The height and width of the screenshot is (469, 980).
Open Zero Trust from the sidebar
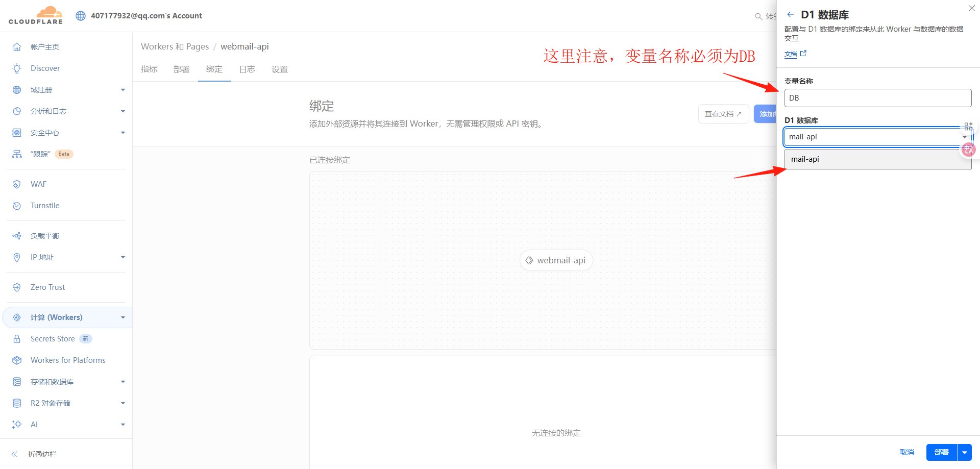[x=47, y=287]
